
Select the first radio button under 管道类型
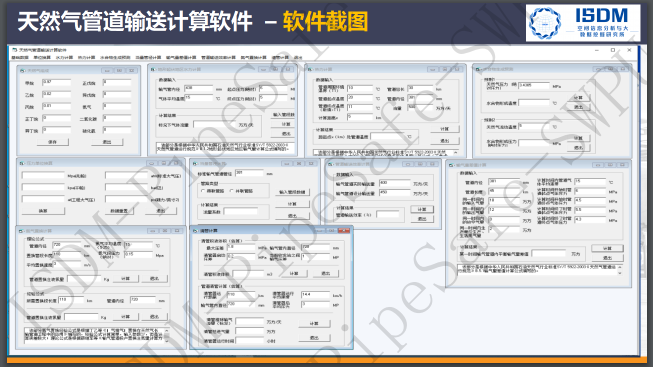pos(203,191)
